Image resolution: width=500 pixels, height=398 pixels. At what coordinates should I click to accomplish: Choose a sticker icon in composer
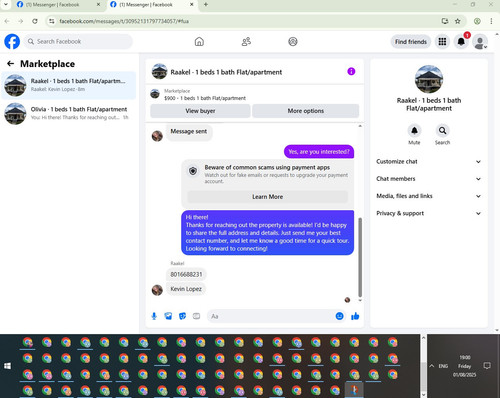(x=182, y=316)
